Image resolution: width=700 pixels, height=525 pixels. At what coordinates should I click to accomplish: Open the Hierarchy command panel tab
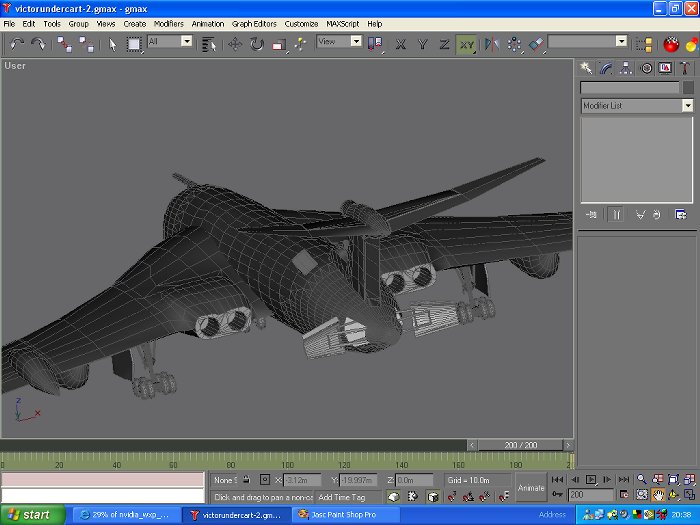(x=626, y=68)
